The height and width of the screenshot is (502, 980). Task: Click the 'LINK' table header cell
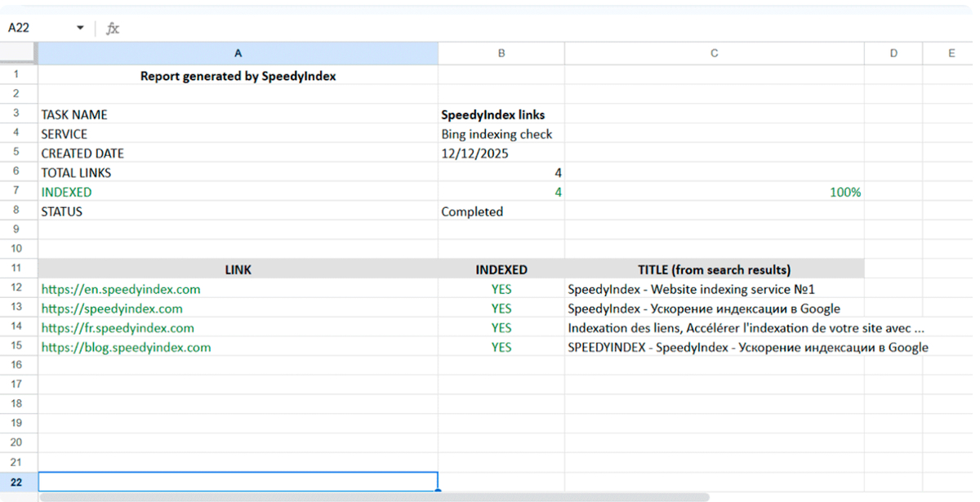[x=238, y=269]
